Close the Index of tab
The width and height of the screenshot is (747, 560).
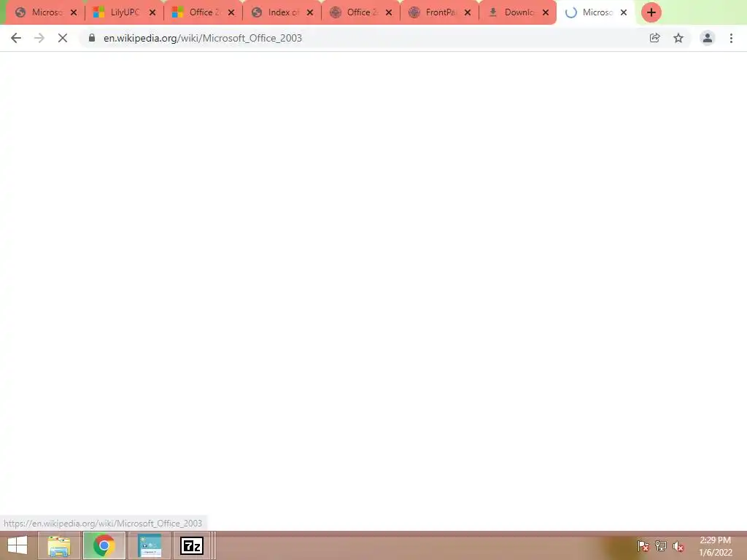click(310, 13)
